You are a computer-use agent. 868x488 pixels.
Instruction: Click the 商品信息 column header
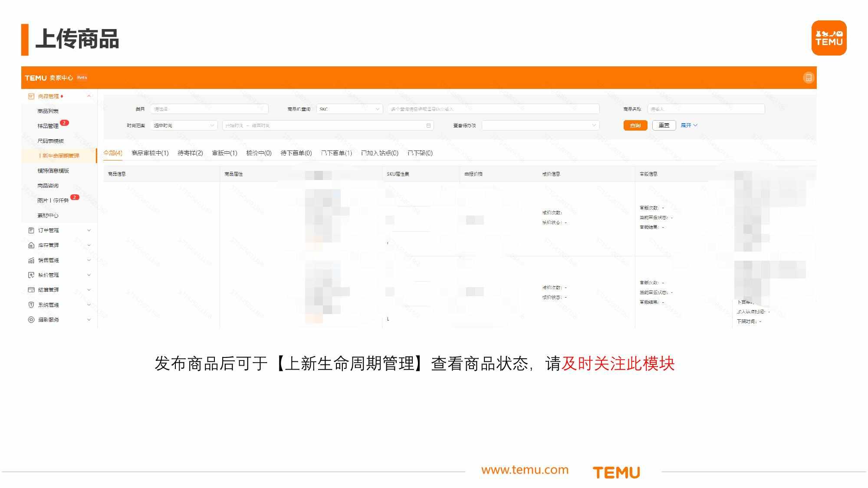[117, 174]
